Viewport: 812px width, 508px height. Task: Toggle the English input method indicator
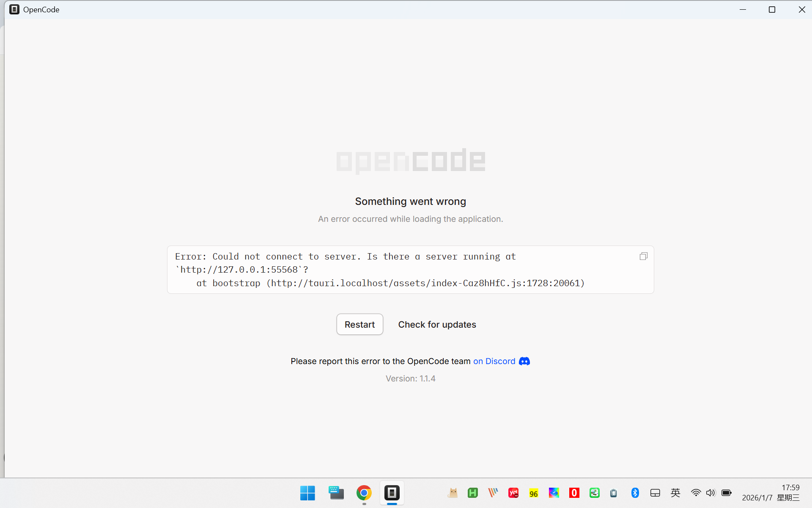(675, 493)
